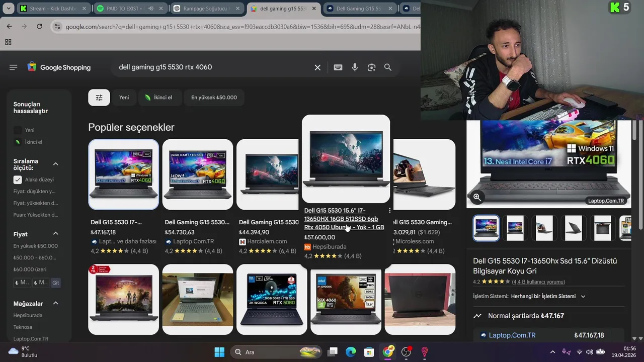Viewport: 644px width, 362px height.
Task: Click the search box with dell gaming query
Action: pos(211,67)
